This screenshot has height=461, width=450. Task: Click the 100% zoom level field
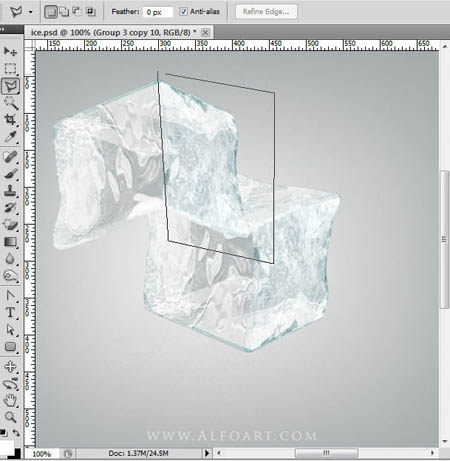tap(42, 454)
